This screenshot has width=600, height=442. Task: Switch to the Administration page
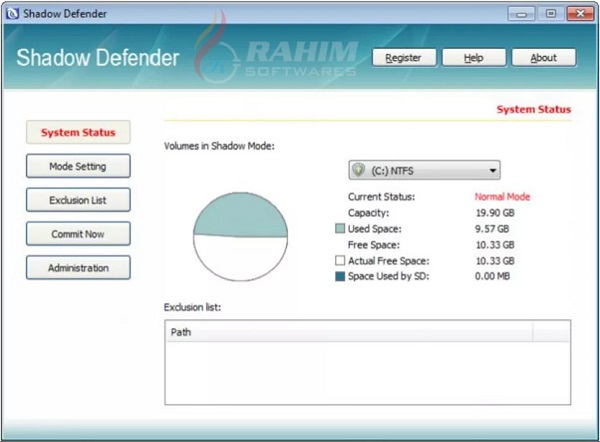[78, 267]
